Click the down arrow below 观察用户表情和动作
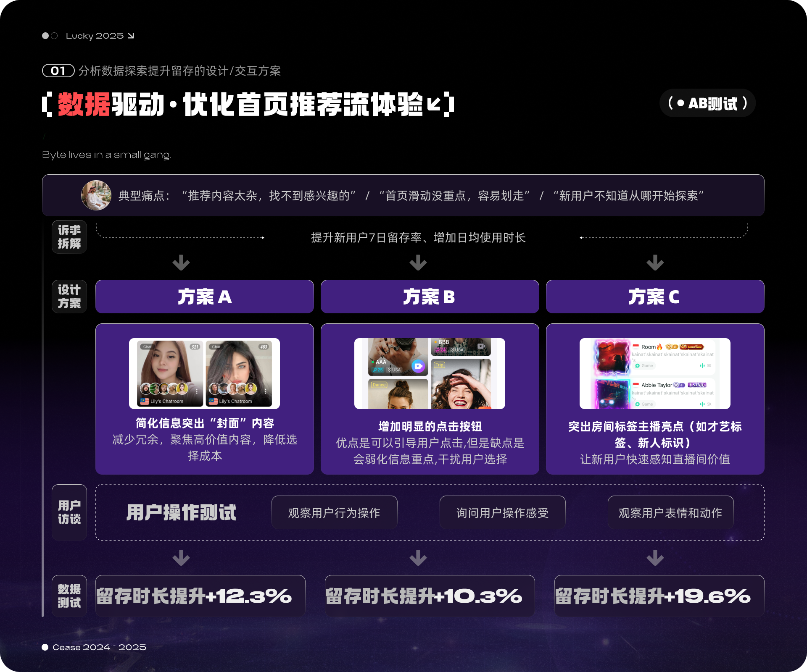 [x=655, y=558]
